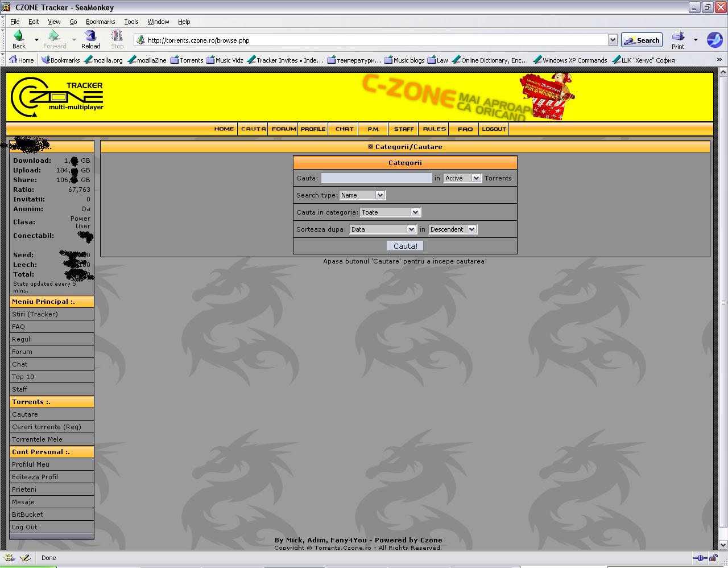Viewport: 728px width, 568px height.
Task: Click the security lock status icon
Action: tap(713, 558)
